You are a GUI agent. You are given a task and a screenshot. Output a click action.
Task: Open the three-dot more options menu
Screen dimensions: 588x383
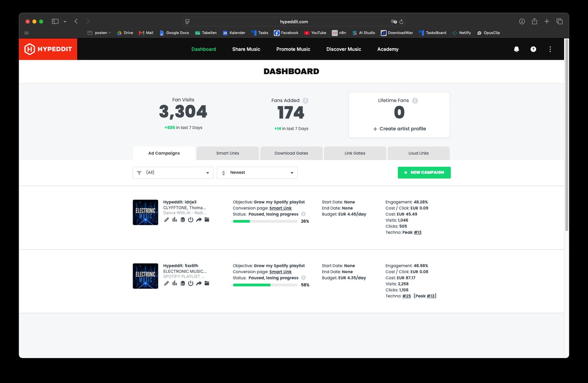point(550,49)
